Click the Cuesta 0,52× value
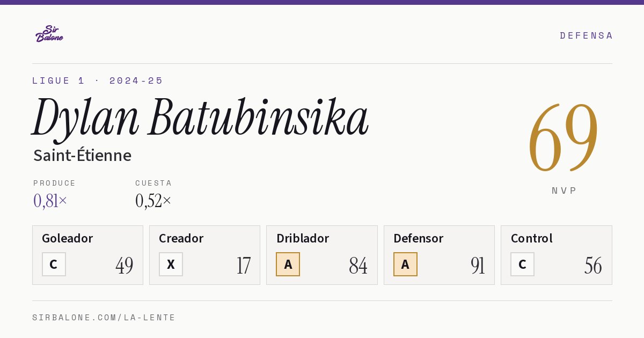The width and height of the screenshot is (644, 338). click(x=153, y=201)
